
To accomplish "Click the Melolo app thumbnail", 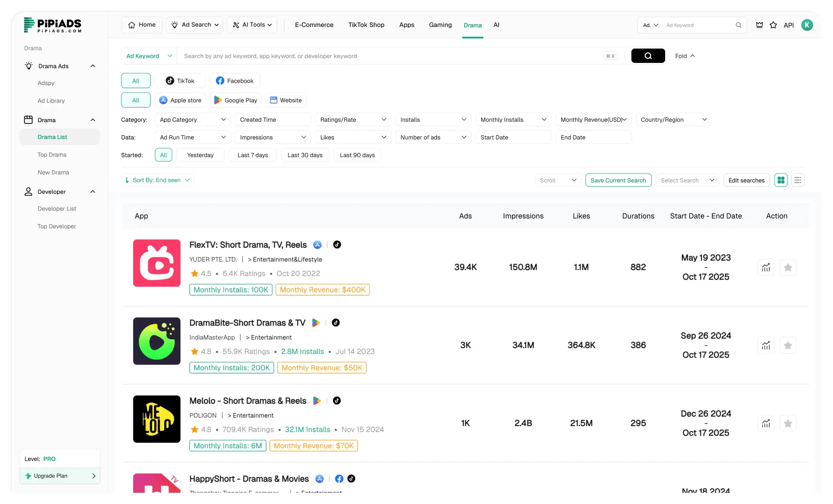I will pos(157,419).
